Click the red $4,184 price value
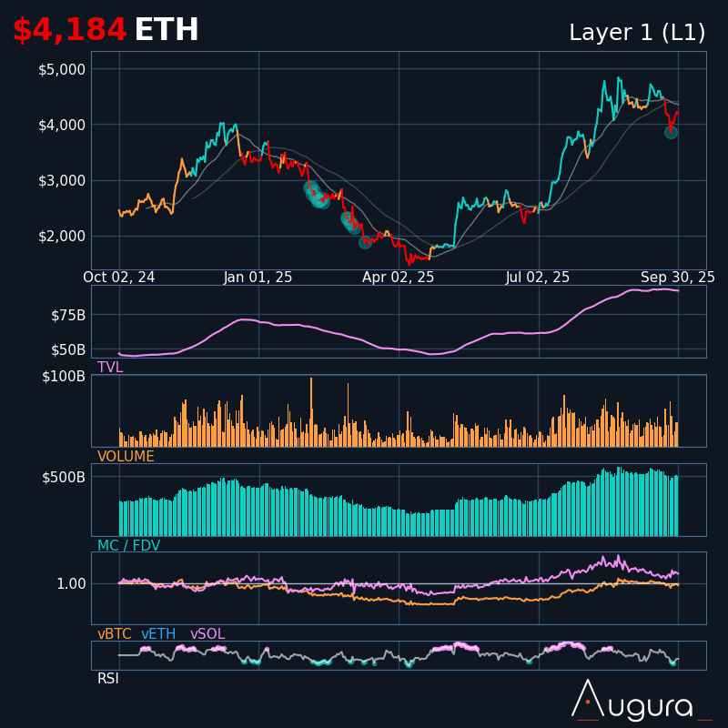This screenshot has width=728, height=728. click(69, 31)
